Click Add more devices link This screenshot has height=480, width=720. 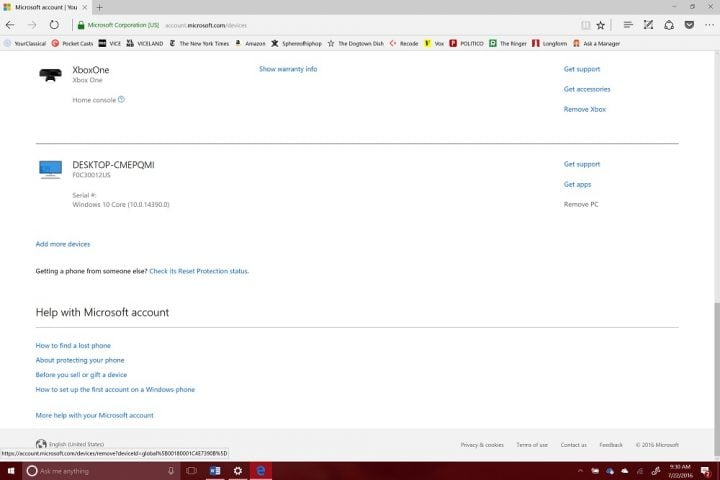click(x=63, y=244)
